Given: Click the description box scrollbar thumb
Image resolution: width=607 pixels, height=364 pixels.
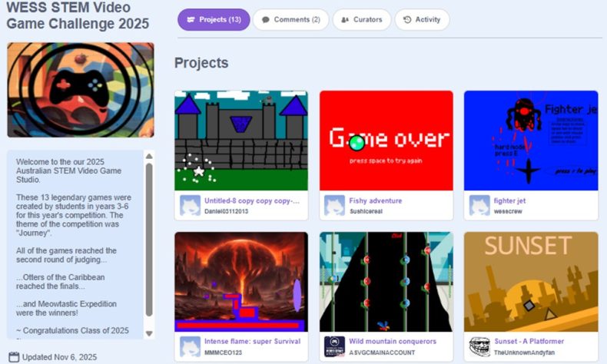Looking at the screenshot, I should (149, 240).
